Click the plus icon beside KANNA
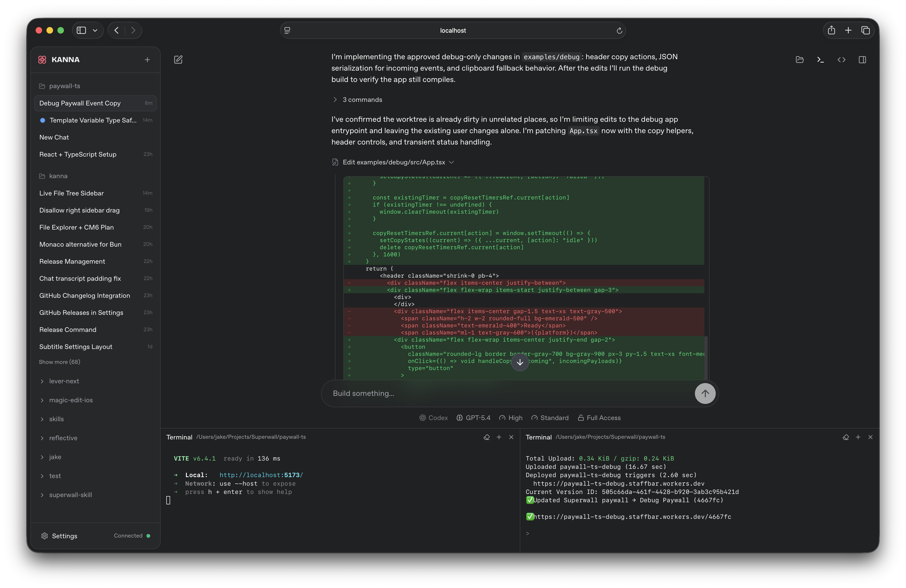Screen dimensions: 906x588 [147, 60]
